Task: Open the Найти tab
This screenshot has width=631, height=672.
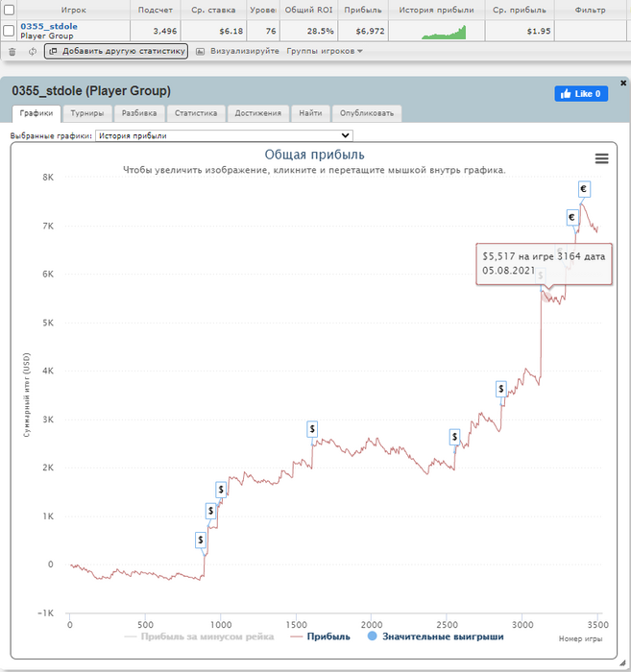Action: click(310, 113)
